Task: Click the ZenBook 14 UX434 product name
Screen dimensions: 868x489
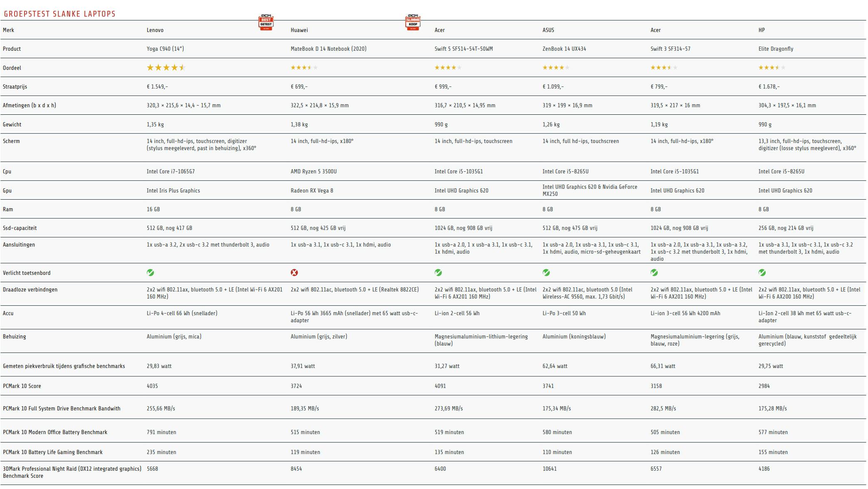Action: click(x=564, y=49)
